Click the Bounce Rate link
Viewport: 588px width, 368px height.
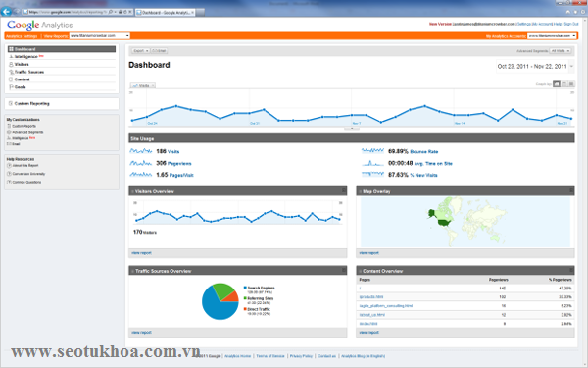coord(424,152)
